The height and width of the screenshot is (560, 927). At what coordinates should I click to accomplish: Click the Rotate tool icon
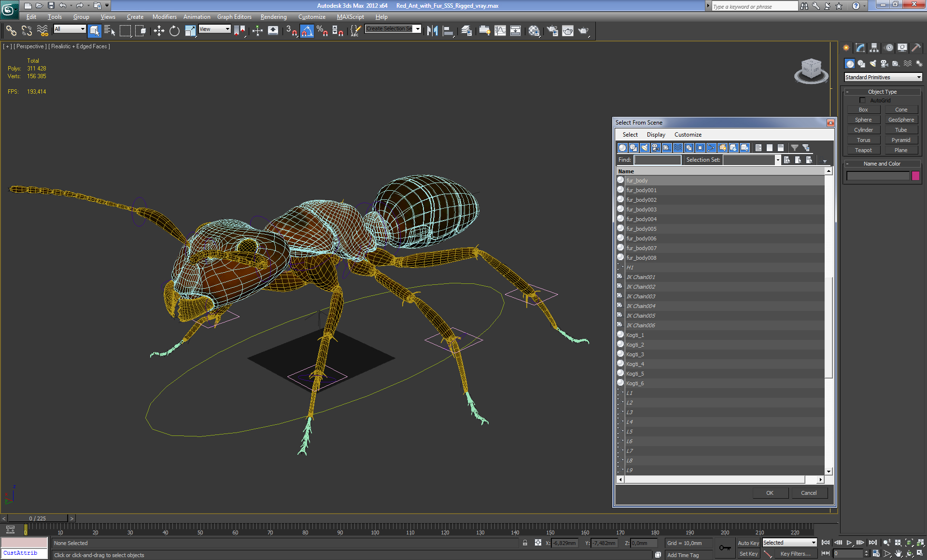pyautogui.click(x=173, y=31)
